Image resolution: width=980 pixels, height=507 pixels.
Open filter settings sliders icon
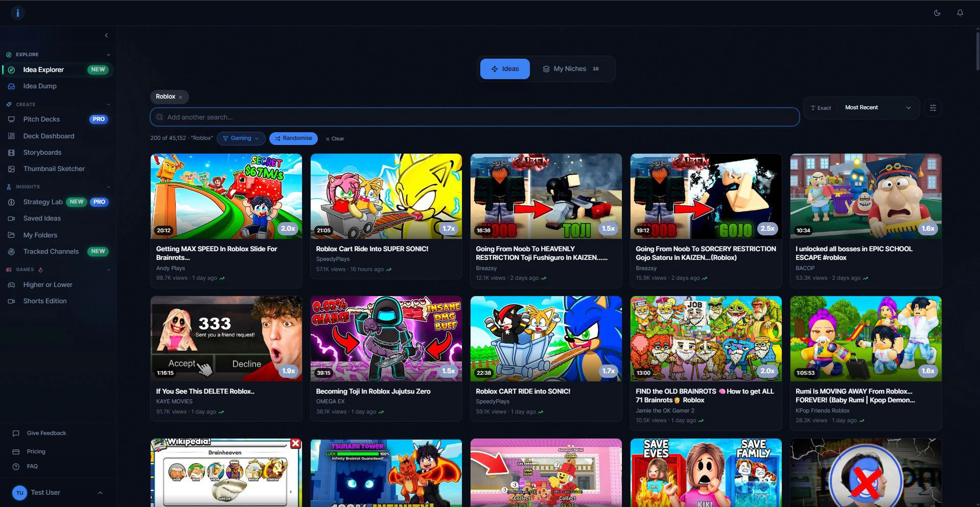932,108
